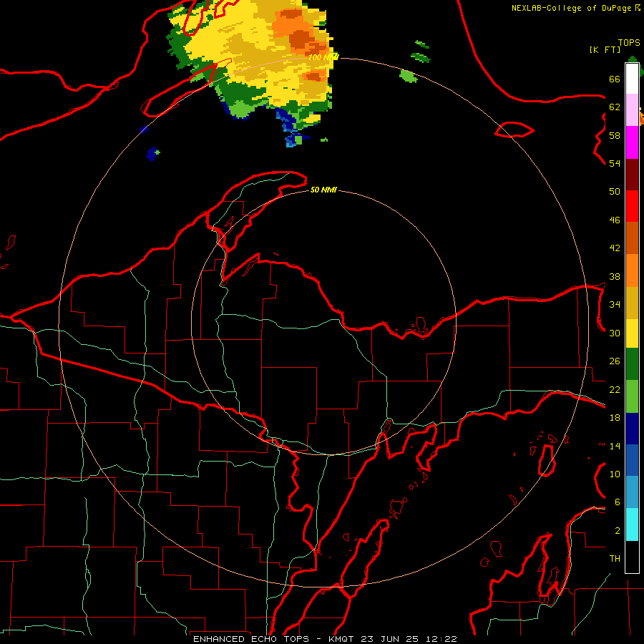644x644 pixels.
Task: Click the 54 legend value
Action: point(615,163)
